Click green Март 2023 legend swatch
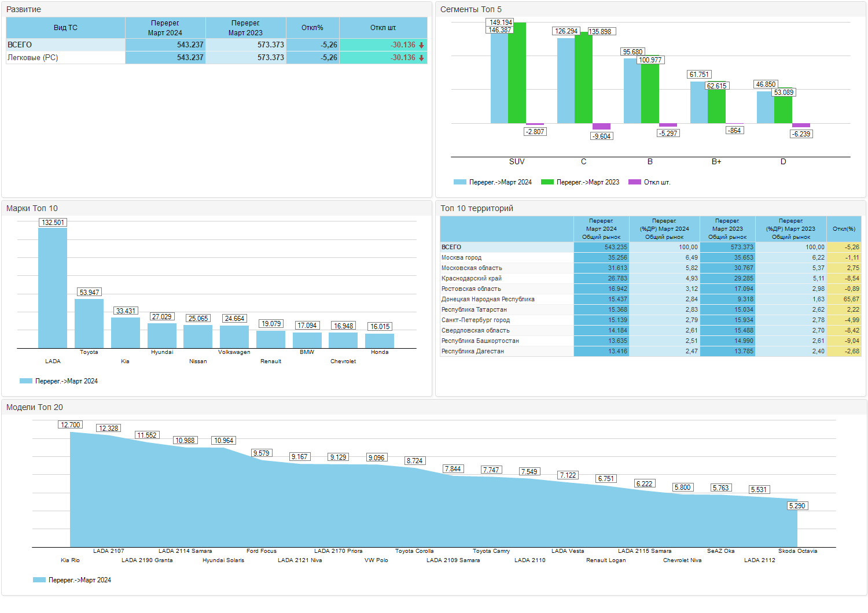This screenshot has width=868, height=613. (x=547, y=182)
